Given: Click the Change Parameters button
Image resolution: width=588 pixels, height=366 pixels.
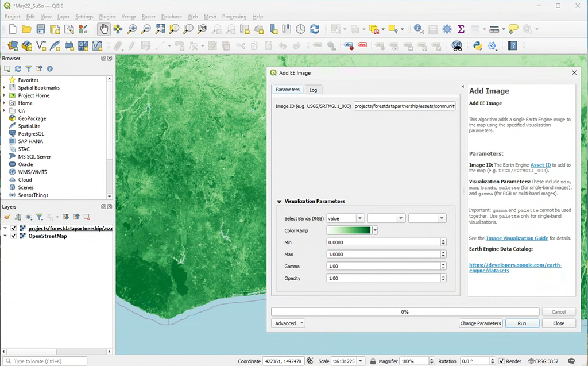Looking at the screenshot, I should 481,323.
